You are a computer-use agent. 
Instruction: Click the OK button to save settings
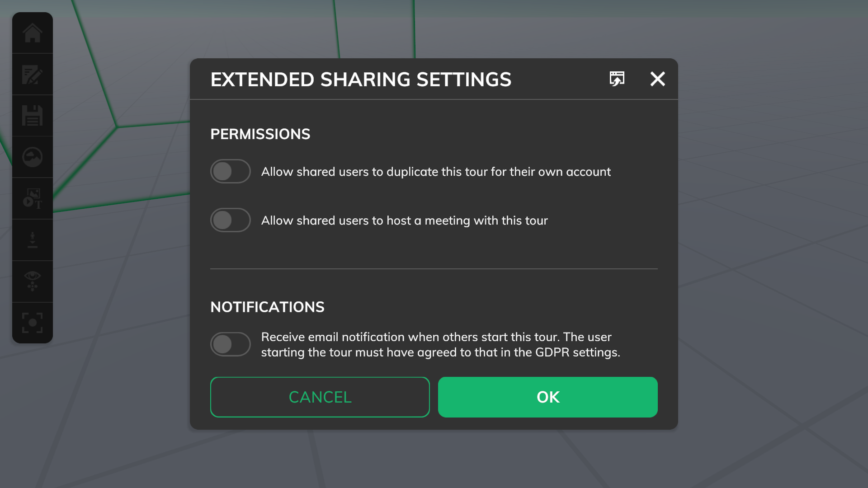point(547,397)
